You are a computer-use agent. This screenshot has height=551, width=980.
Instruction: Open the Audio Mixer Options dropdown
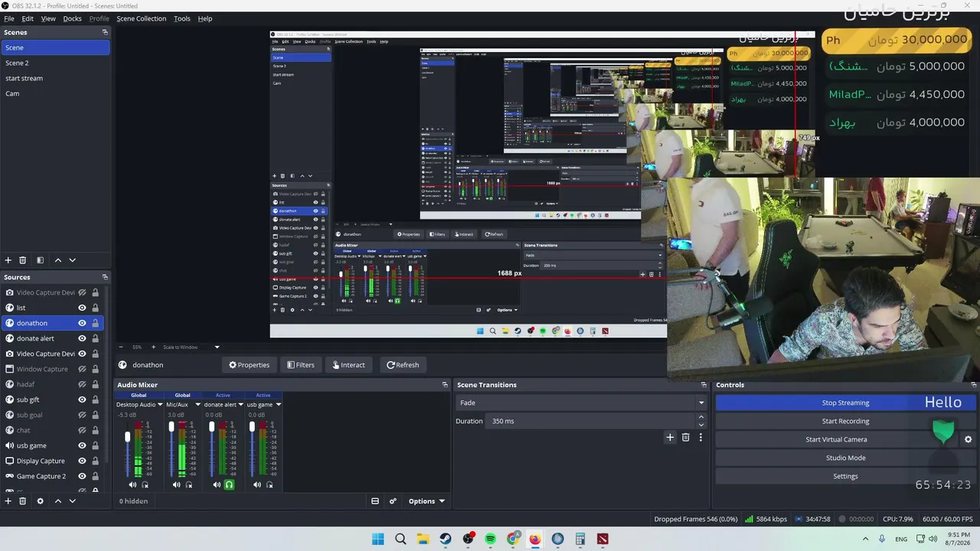pos(426,501)
